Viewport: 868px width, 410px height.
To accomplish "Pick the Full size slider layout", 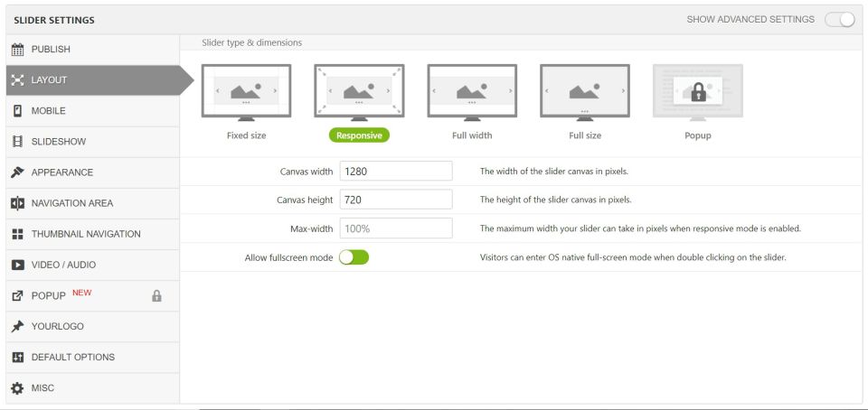I will (585, 91).
